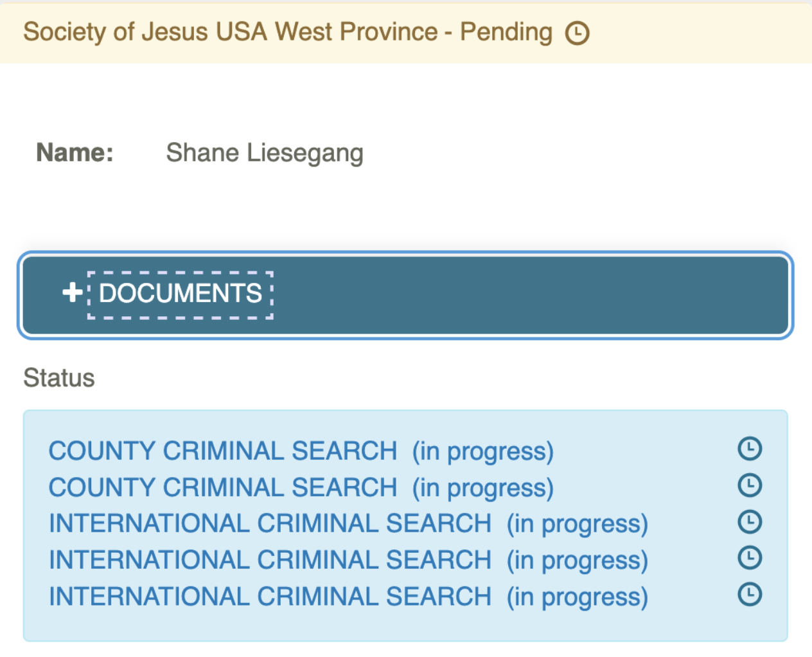Open the second COUNTY CRIMINAL SEARCH link
This screenshot has height=657, width=812.
223,487
